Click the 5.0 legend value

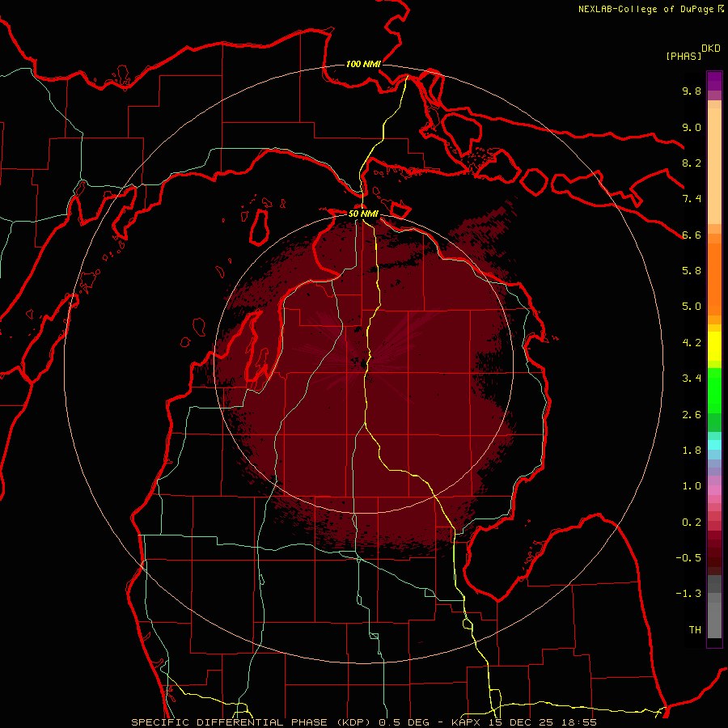coord(692,307)
